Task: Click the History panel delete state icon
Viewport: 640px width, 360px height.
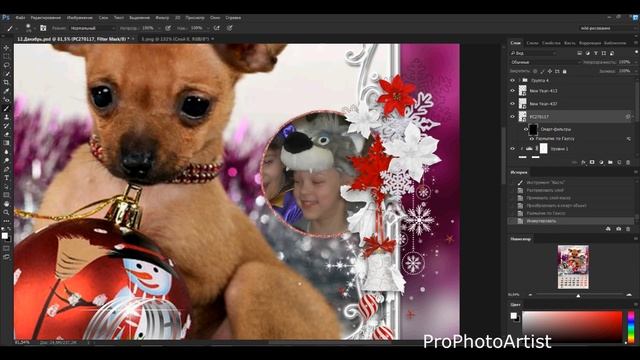Action: click(x=628, y=229)
